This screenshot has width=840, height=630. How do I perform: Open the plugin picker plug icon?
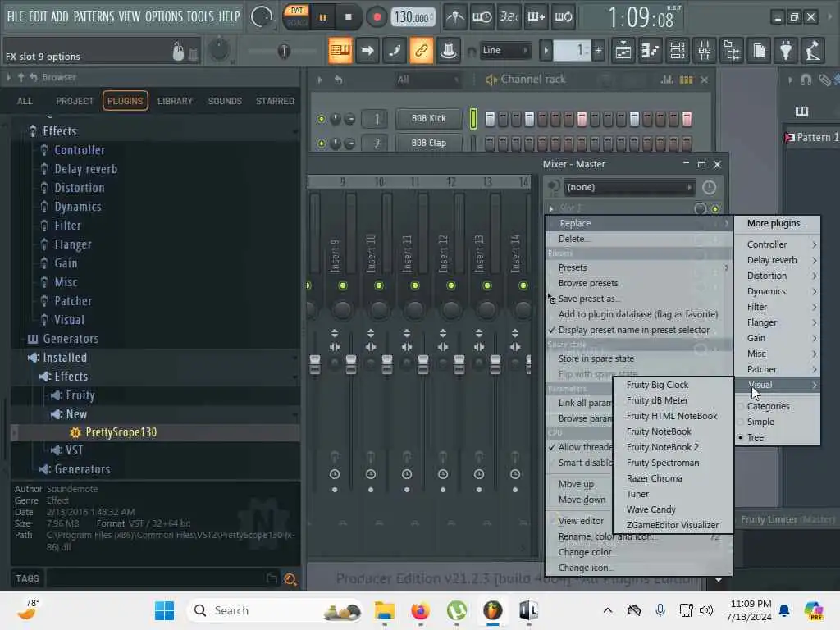[786, 51]
